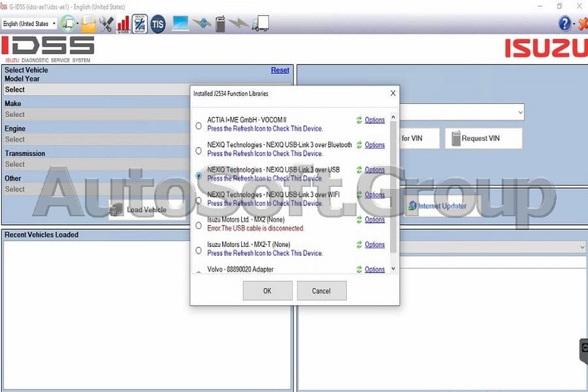The image size is (588, 392).
Task: Select NEXIQ USB-Link 3 over Bluetooth device
Action: [x=199, y=150]
